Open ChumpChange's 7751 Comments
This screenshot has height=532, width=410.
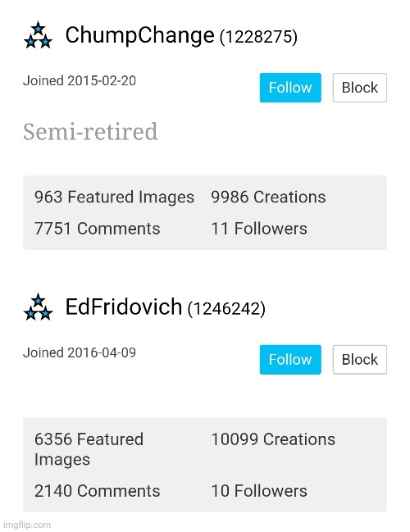(97, 229)
